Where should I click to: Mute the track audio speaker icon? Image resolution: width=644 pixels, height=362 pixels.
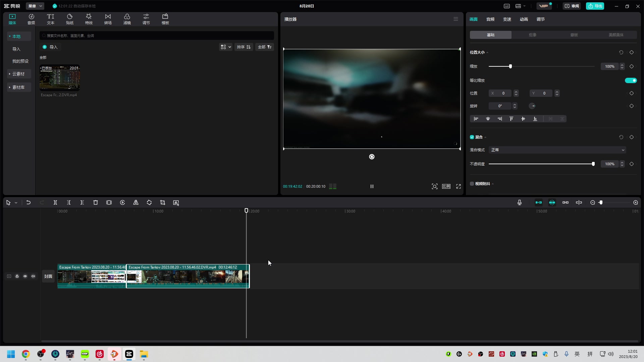pyautogui.click(x=33, y=276)
